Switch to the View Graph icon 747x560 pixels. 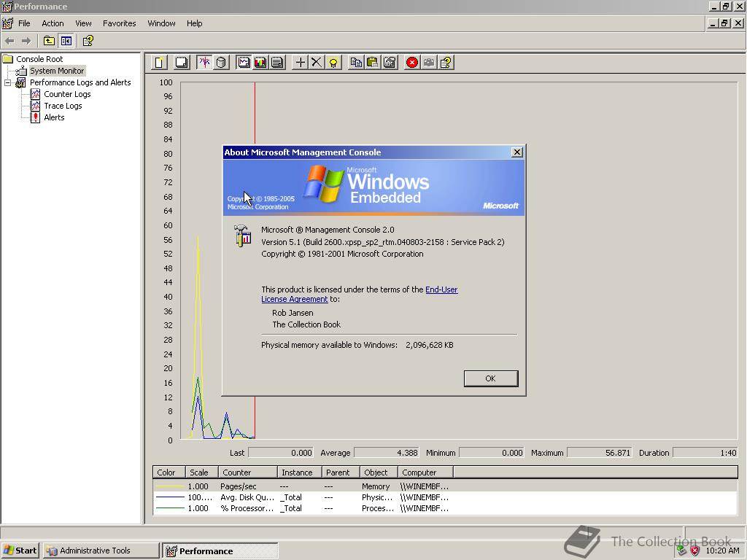[244, 63]
